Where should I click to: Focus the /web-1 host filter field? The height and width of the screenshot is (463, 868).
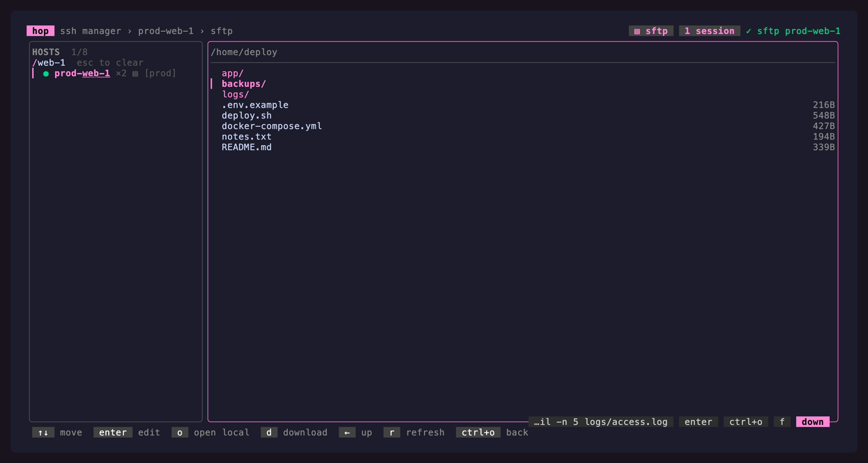tap(49, 63)
